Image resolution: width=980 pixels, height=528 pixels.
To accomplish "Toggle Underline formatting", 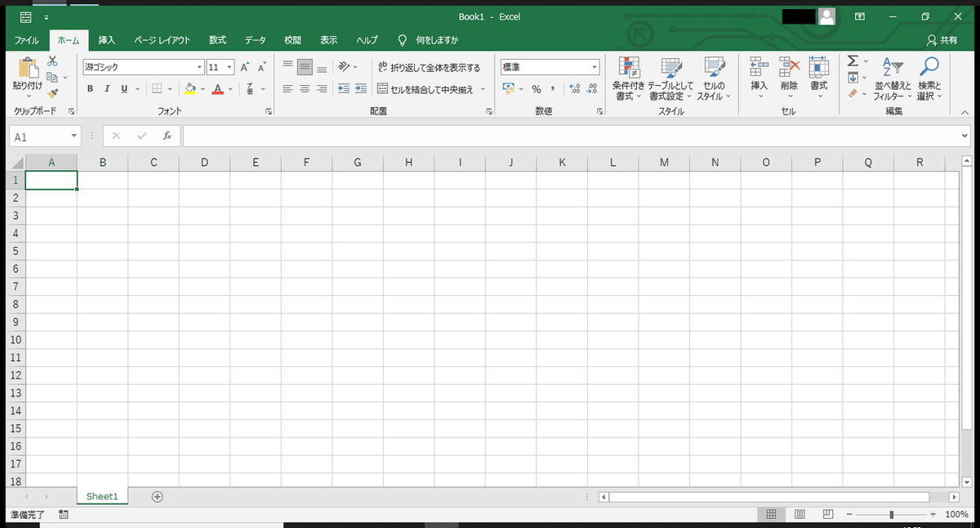I will [x=124, y=89].
